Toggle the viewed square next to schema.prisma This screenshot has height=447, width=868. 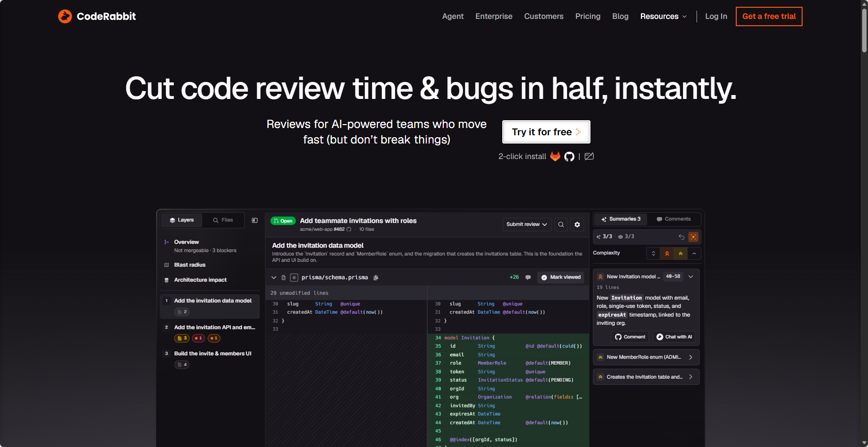[x=294, y=277]
